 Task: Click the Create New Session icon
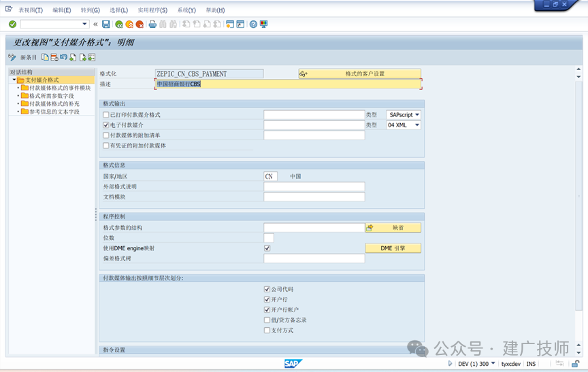coord(230,24)
